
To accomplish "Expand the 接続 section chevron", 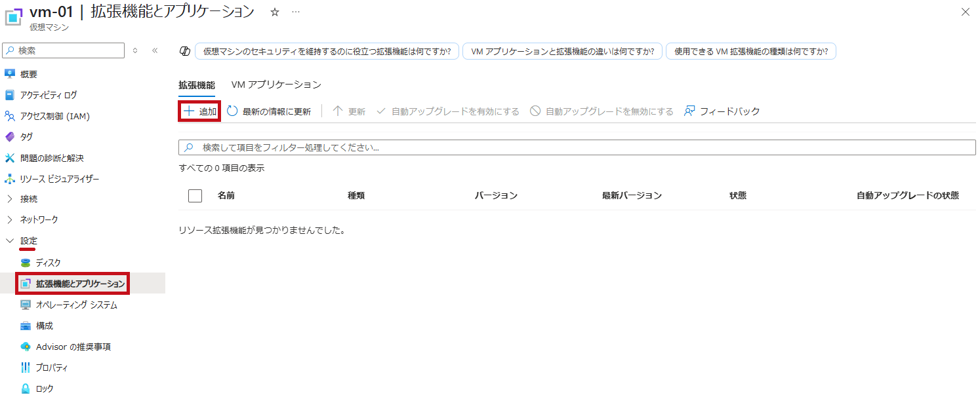I will coord(10,199).
